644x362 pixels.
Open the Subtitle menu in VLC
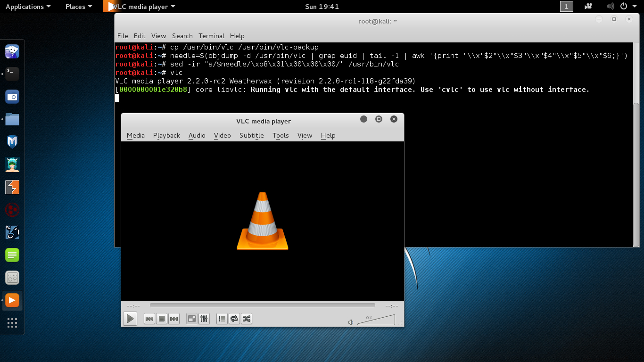coord(252,135)
